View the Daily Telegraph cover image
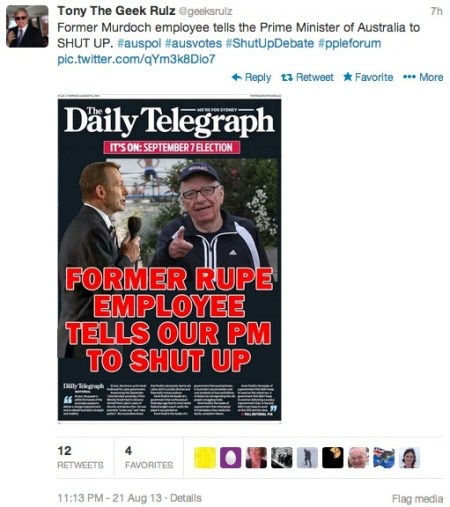The height and width of the screenshot is (507, 450). tap(169, 259)
